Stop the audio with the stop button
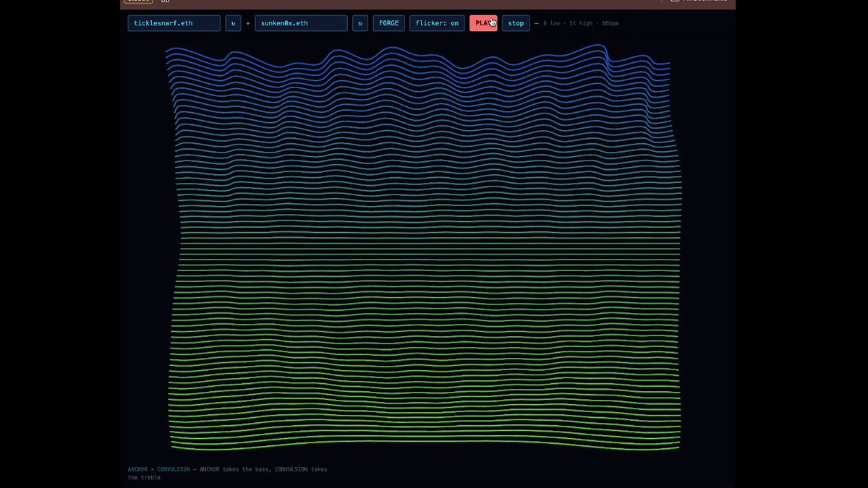 [516, 23]
